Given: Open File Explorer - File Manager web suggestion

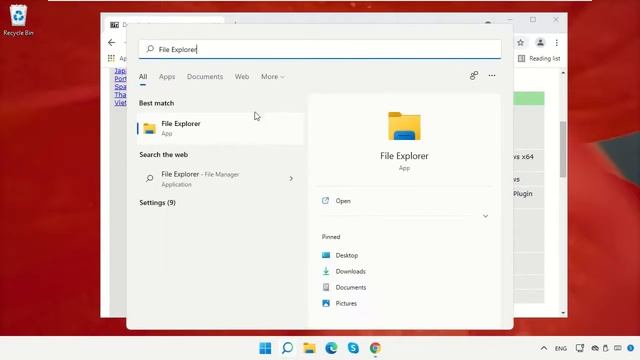Looking at the screenshot, I should pos(220,179).
